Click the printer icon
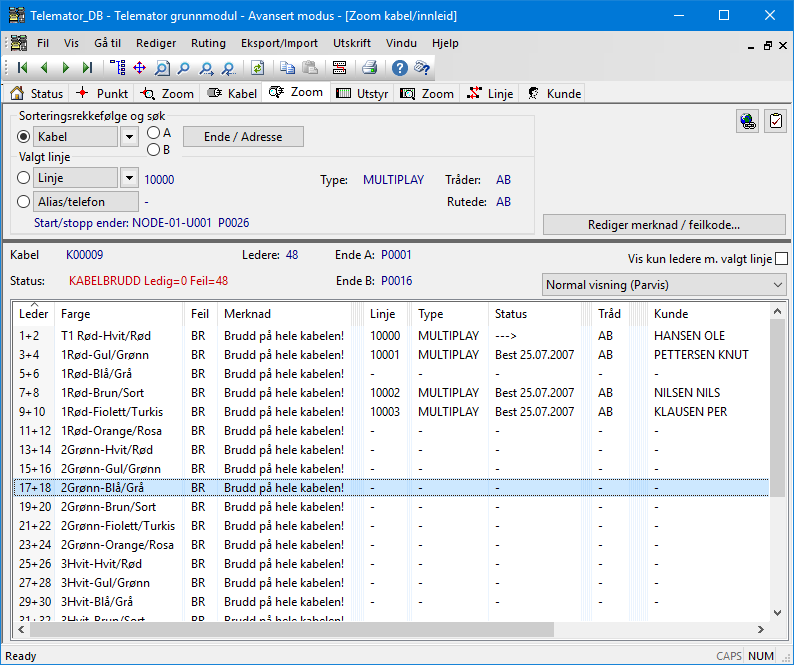 pos(370,67)
